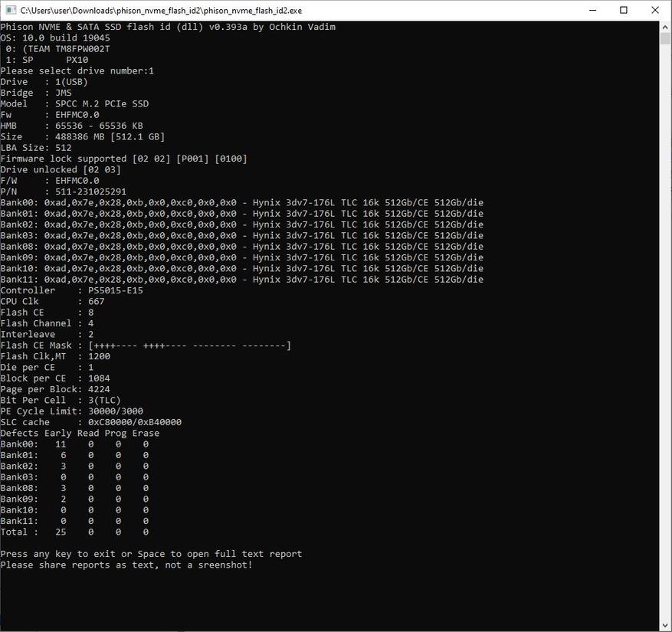Click the Bank02 defects row
The width and height of the screenshot is (672, 632).
(74, 467)
